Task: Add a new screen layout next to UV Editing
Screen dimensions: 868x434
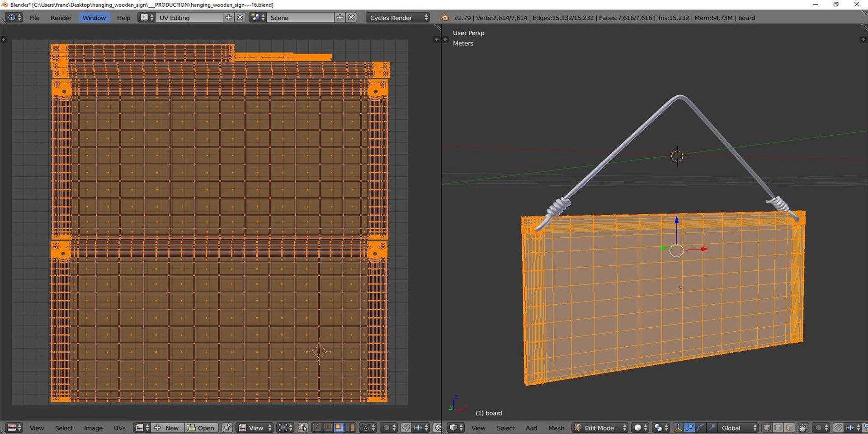Action: pyautogui.click(x=229, y=18)
